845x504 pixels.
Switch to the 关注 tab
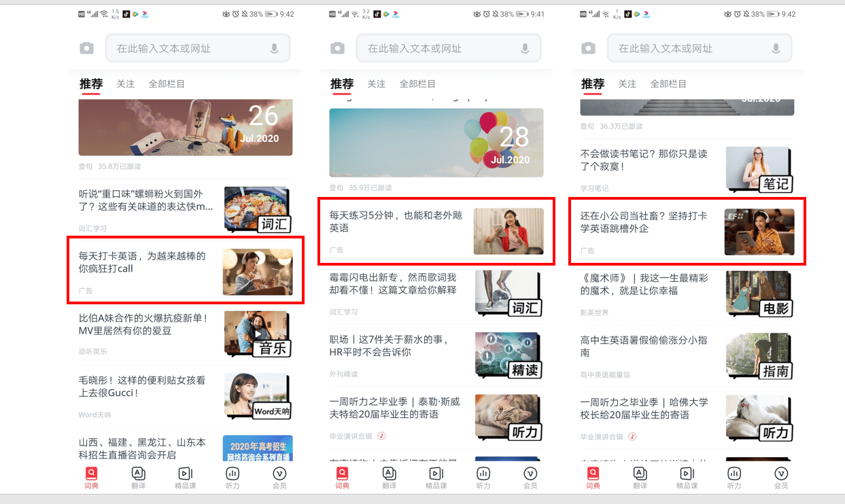pos(126,84)
